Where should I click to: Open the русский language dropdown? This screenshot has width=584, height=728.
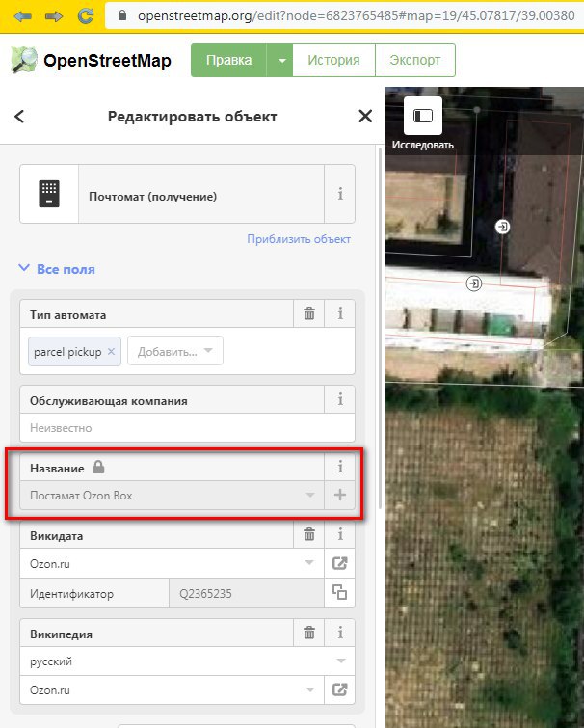tap(341, 661)
